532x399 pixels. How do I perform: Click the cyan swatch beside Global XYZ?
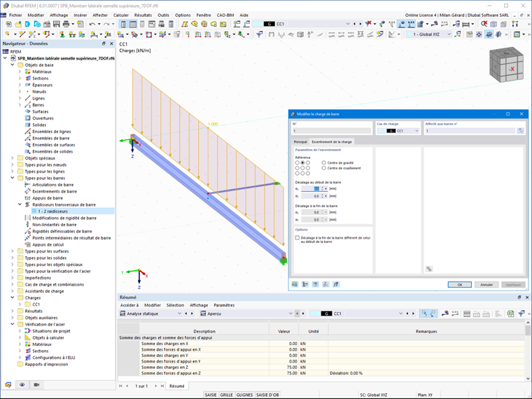pos(409,34)
